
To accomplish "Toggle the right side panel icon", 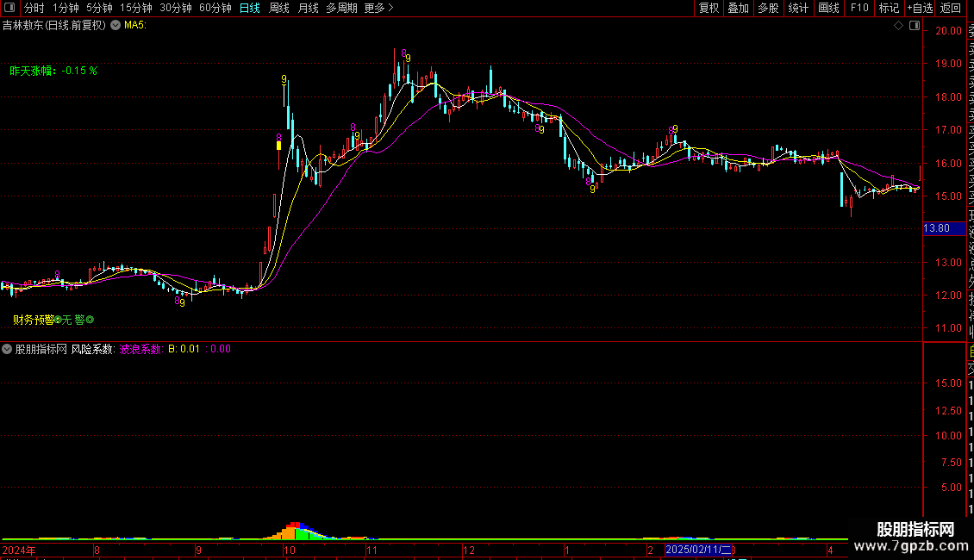I will 915,26.
